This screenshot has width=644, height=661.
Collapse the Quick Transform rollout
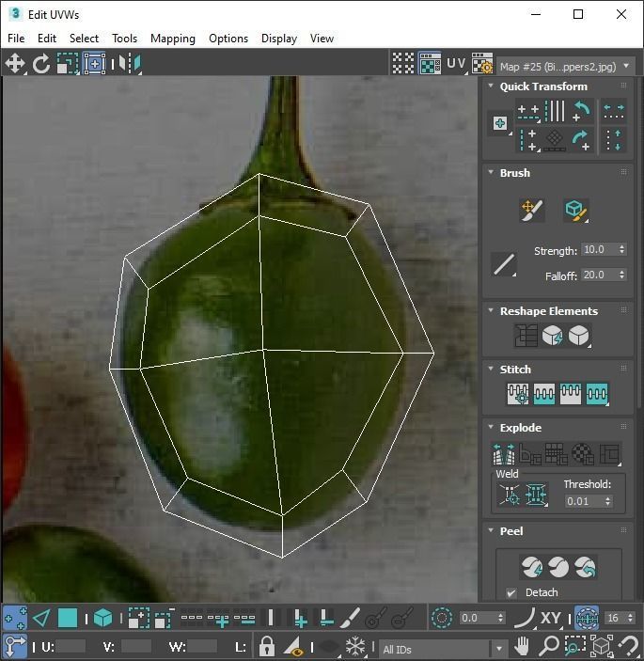(491, 86)
